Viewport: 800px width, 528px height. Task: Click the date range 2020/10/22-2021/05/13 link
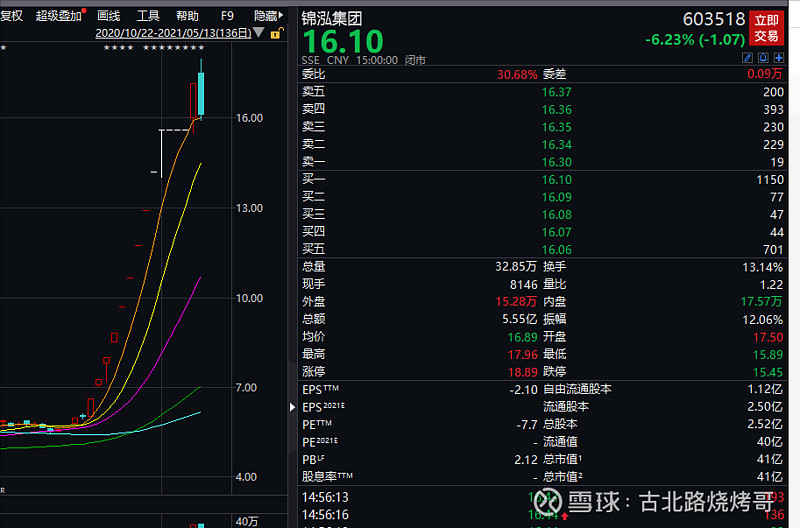173,33
